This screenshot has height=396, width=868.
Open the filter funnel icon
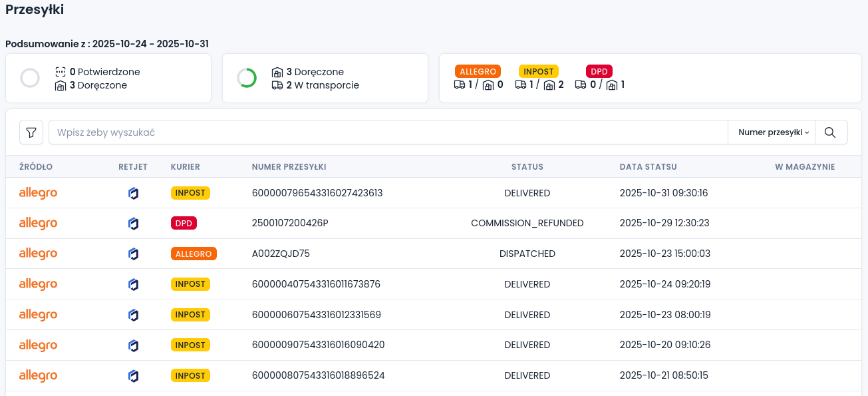click(31, 132)
